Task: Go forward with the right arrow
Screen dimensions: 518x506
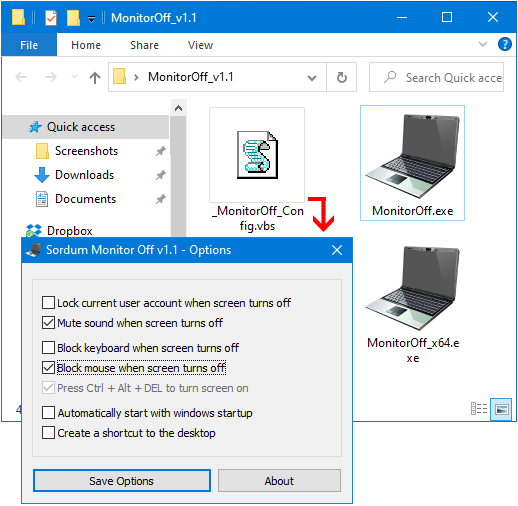Action: pyautogui.click(x=51, y=77)
